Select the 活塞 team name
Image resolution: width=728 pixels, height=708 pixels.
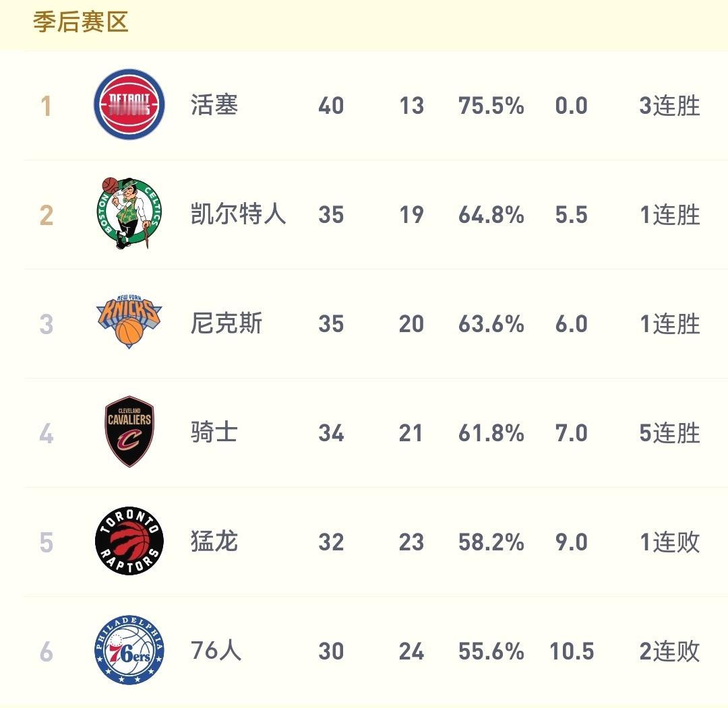(x=214, y=106)
